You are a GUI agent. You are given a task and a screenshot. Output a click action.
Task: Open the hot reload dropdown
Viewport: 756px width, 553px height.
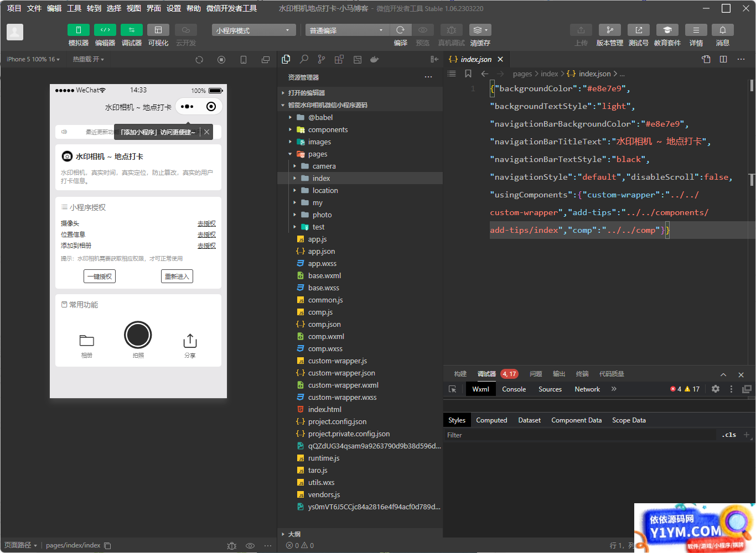[x=88, y=59]
